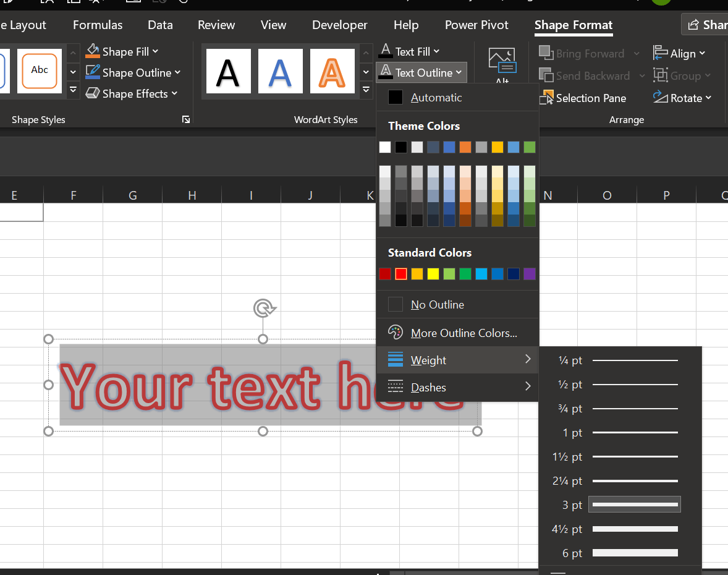Select the orange Abc shape style
The image size is (728, 575).
pos(40,71)
